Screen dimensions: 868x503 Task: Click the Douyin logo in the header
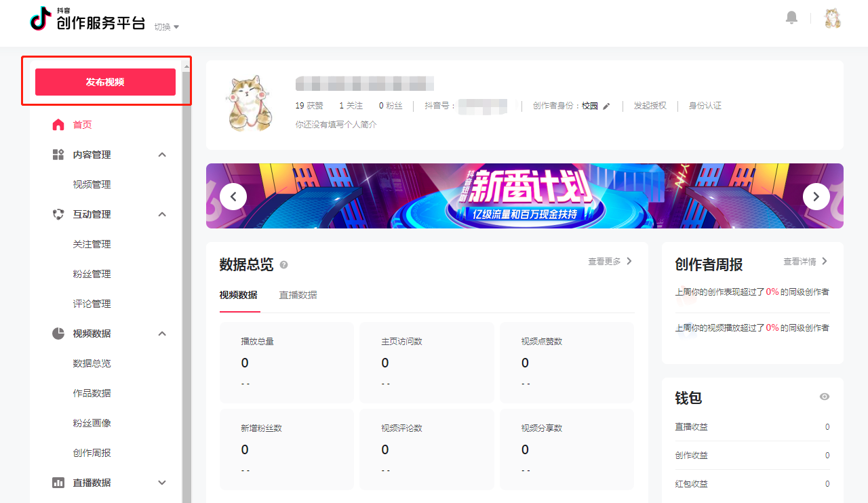[x=87, y=20]
